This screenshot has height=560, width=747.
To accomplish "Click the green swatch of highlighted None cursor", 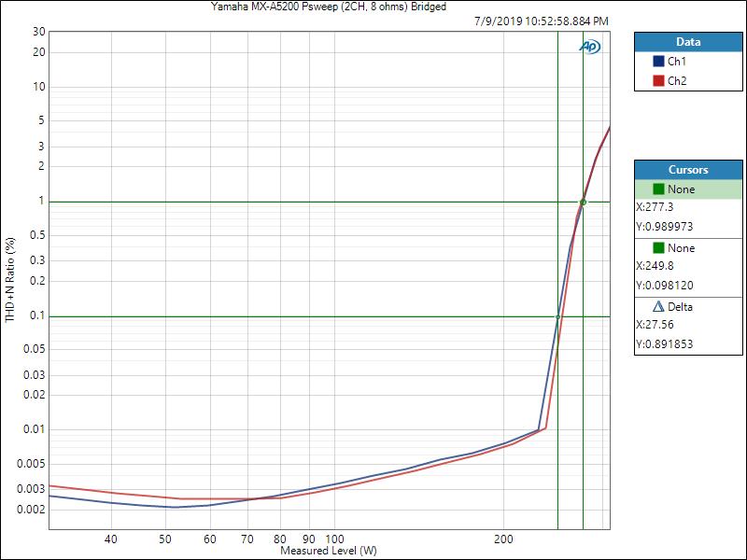I will pyautogui.click(x=658, y=189).
